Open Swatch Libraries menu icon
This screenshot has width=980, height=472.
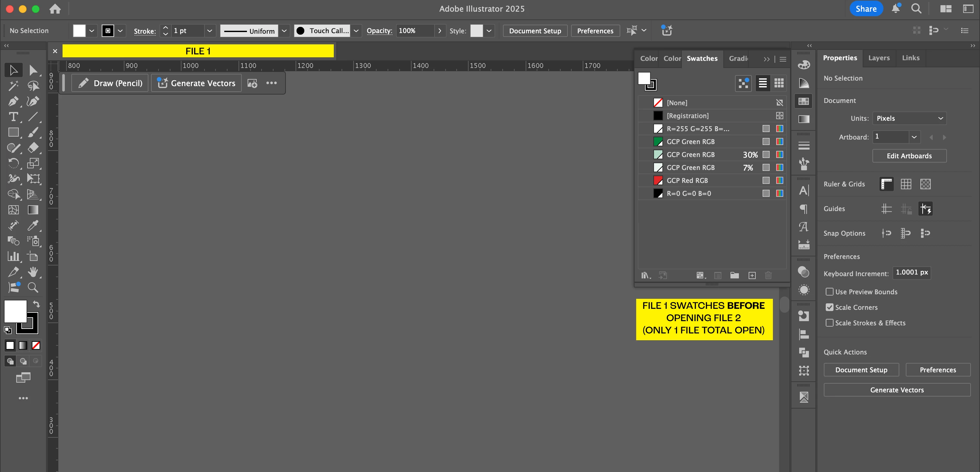(x=646, y=275)
